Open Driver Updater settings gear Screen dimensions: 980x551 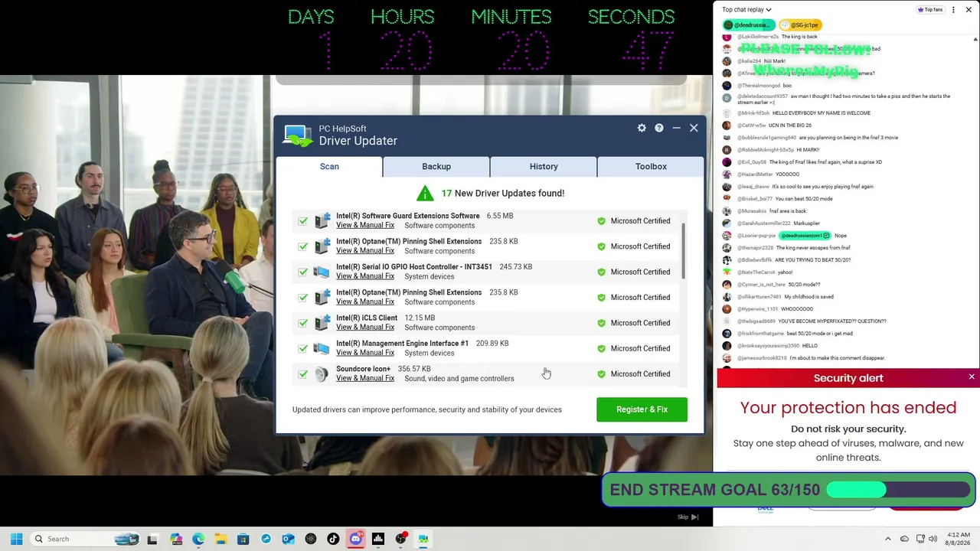pyautogui.click(x=642, y=128)
